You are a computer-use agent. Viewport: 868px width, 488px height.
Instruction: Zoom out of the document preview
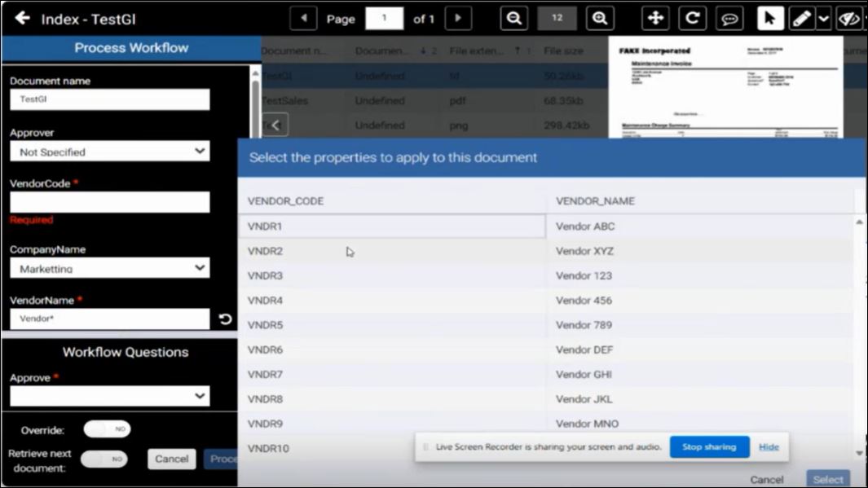[513, 19]
